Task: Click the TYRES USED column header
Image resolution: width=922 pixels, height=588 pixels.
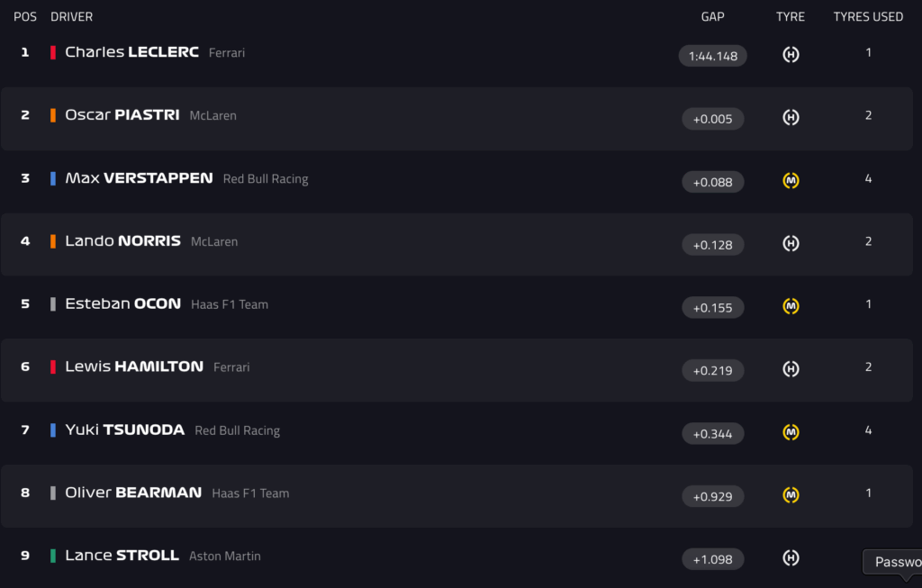Action: click(868, 16)
